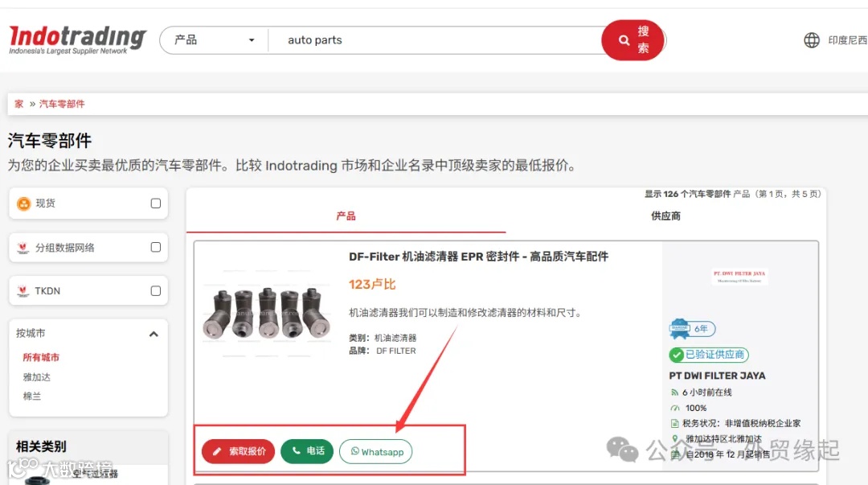
Task: Select the 产品 tab
Action: click(346, 216)
